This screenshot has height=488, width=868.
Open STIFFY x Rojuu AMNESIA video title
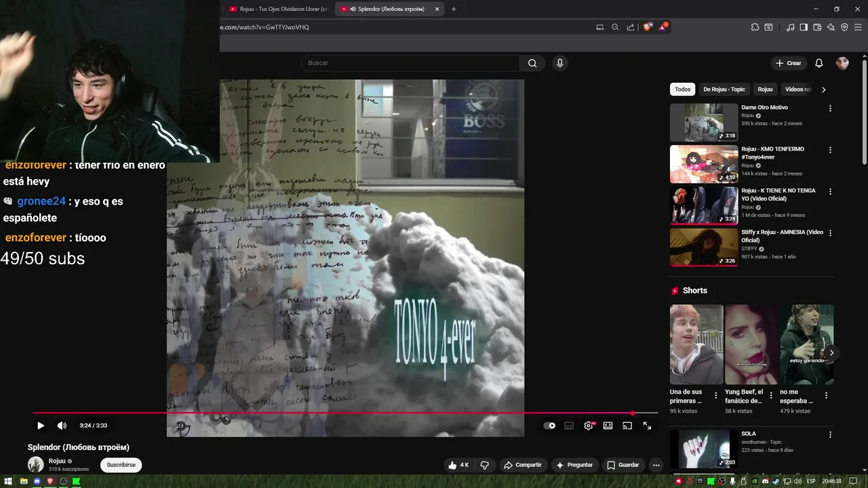click(782, 236)
